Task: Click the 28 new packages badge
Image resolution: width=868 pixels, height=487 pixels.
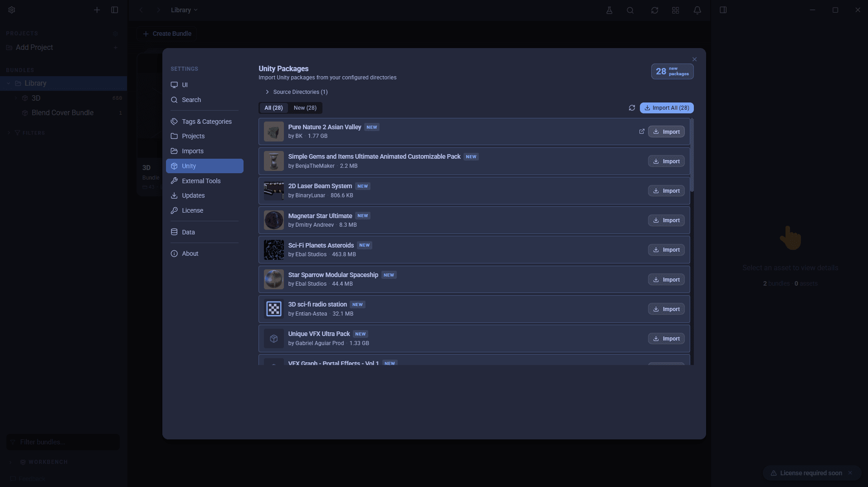Action: coord(673,71)
